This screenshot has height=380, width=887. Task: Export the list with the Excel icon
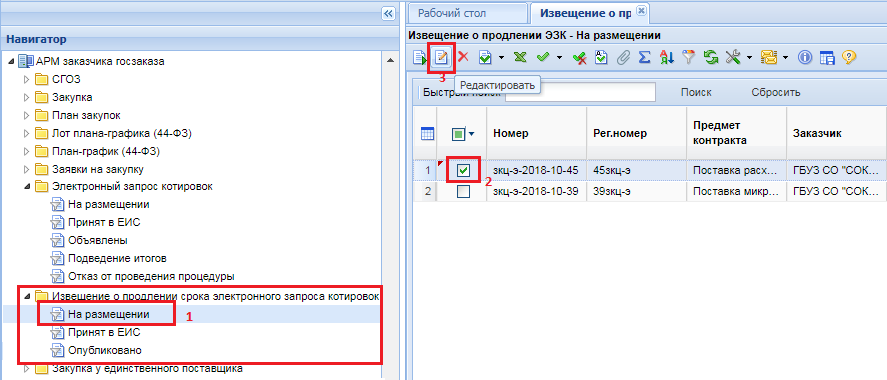click(520, 57)
